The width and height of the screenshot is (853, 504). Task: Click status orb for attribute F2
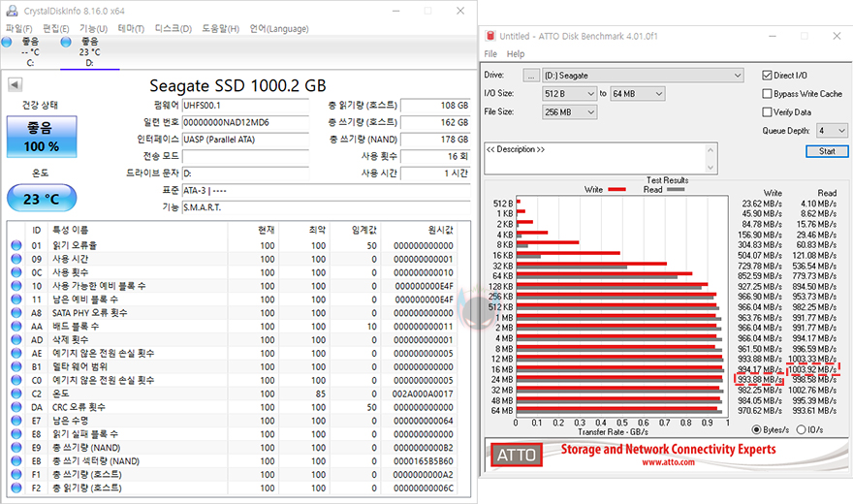point(16,488)
